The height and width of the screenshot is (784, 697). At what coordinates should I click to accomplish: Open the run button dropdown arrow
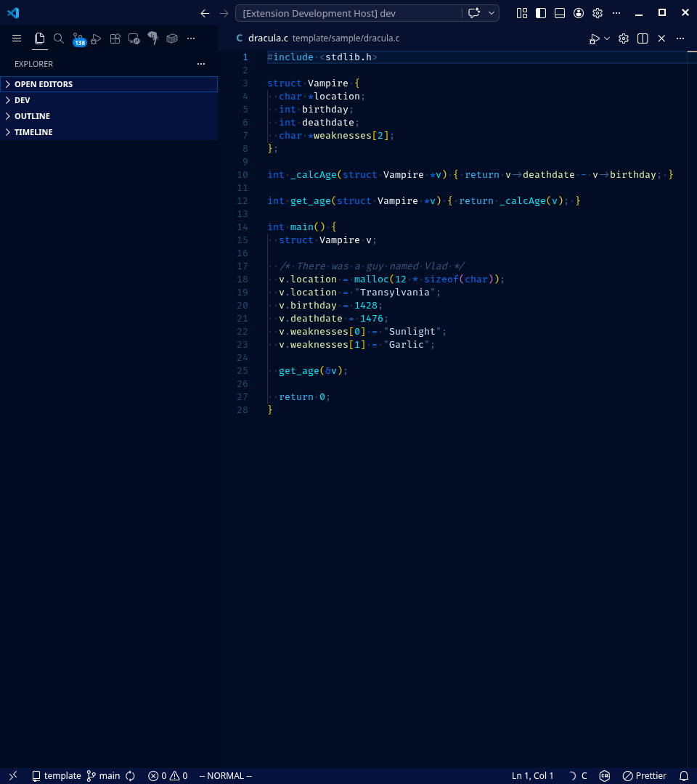tap(607, 38)
